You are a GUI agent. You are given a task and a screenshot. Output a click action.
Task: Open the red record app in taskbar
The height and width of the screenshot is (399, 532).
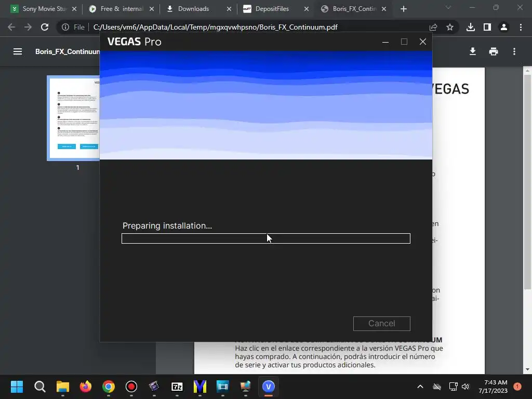(131, 387)
